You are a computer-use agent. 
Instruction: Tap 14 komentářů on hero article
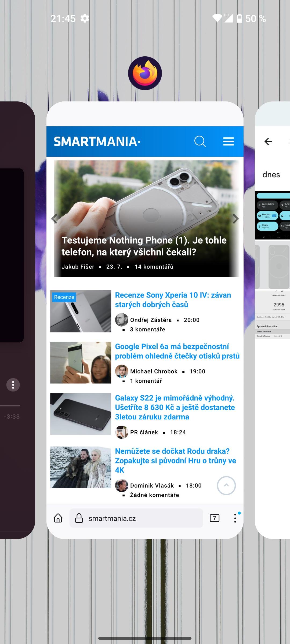pos(154,266)
